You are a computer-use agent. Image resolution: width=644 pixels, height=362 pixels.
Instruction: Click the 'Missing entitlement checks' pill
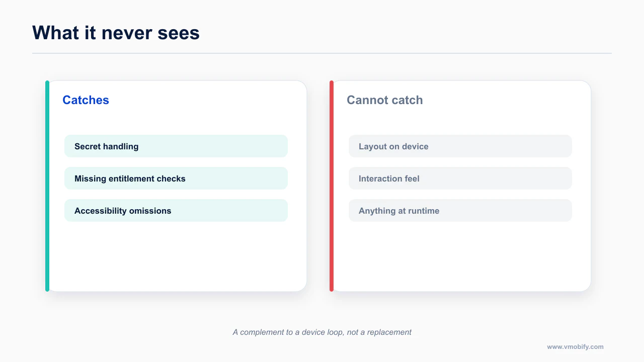[176, 178]
